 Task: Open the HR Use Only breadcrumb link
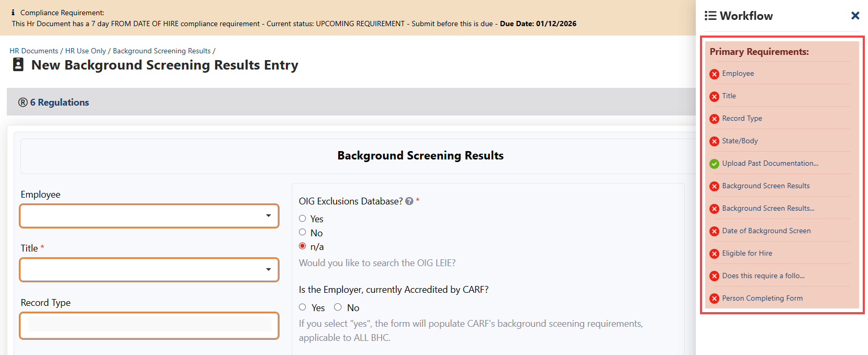(x=85, y=51)
